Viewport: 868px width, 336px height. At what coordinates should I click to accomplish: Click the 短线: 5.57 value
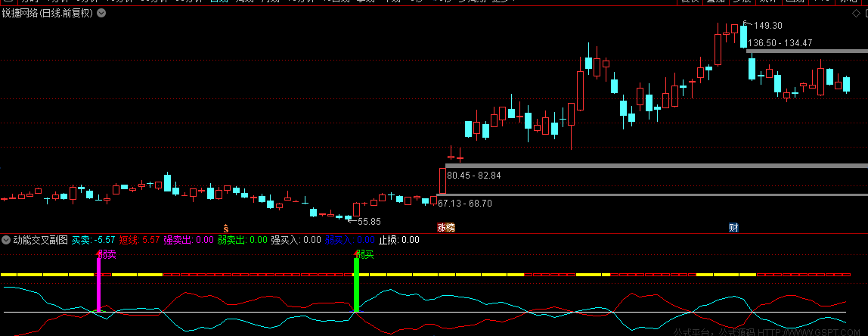[x=139, y=240]
